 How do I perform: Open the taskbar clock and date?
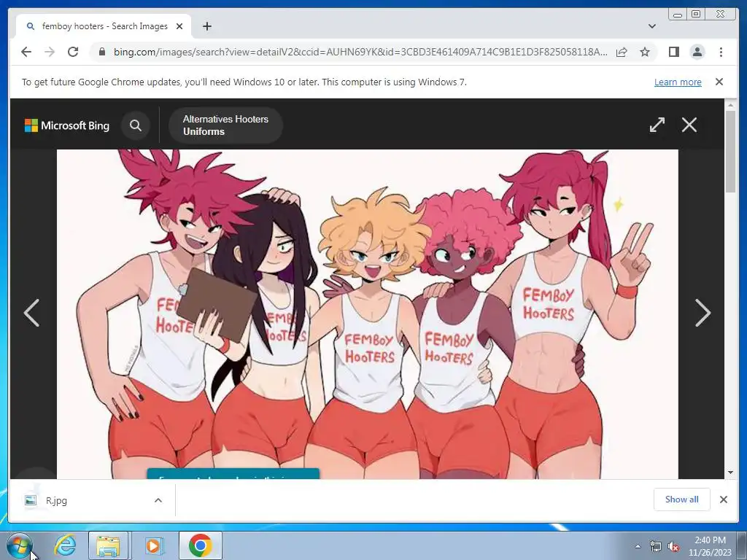click(x=709, y=546)
